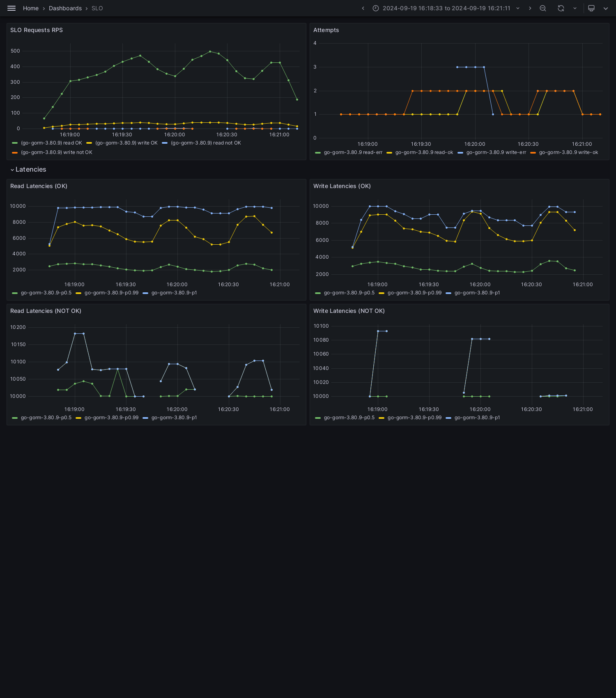Screen dimensions: 616x698
Task: Toggle p0.5 series in Read Latencies (OK)
Action: 46,293
